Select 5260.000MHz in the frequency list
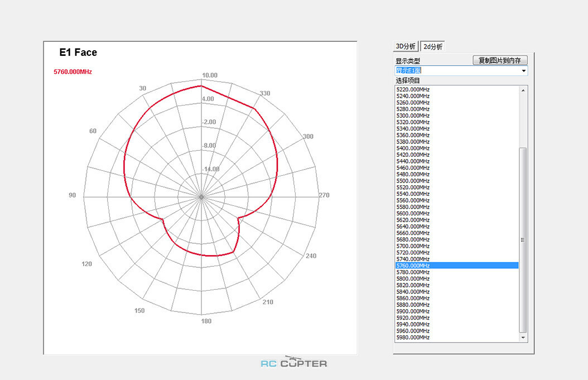 pyautogui.click(x=457, y=103)
